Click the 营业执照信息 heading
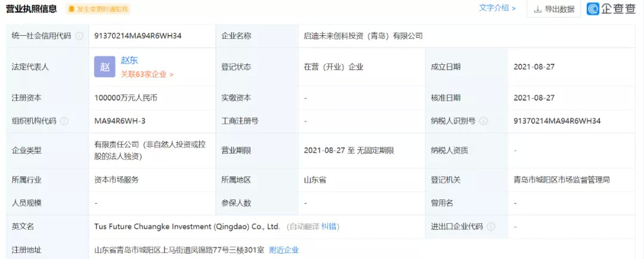 pyautogui.click(x=31, y=8)
